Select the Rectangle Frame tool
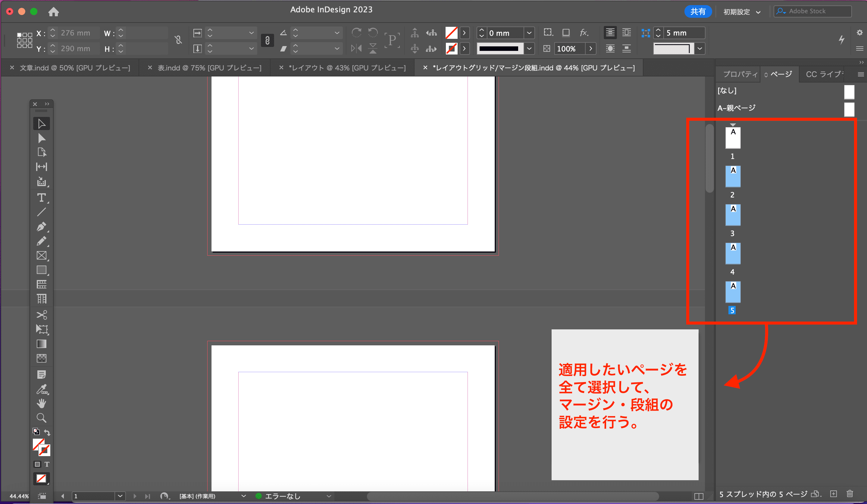Image resolution: width=867 pixels, height=504 pixels. [x=42, y=255]
